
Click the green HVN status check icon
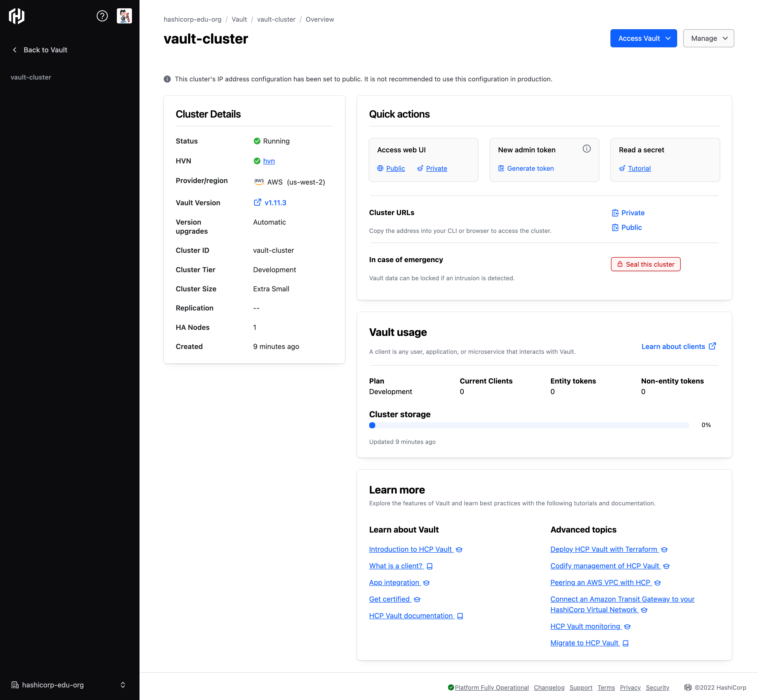tap(257, 161)
